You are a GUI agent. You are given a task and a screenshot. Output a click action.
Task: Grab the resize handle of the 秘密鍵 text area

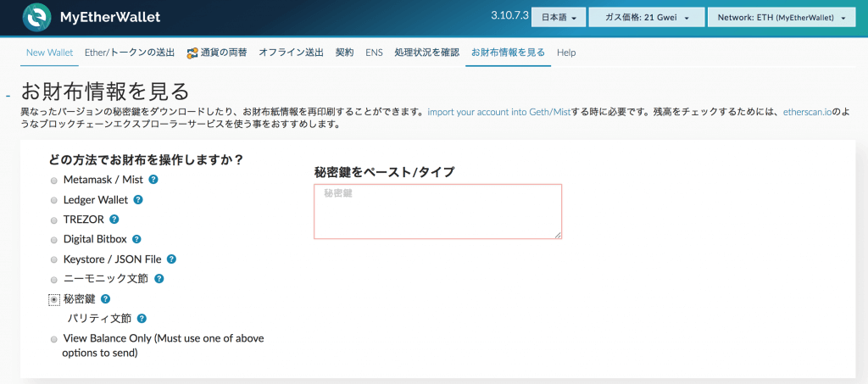click(558, 235)
